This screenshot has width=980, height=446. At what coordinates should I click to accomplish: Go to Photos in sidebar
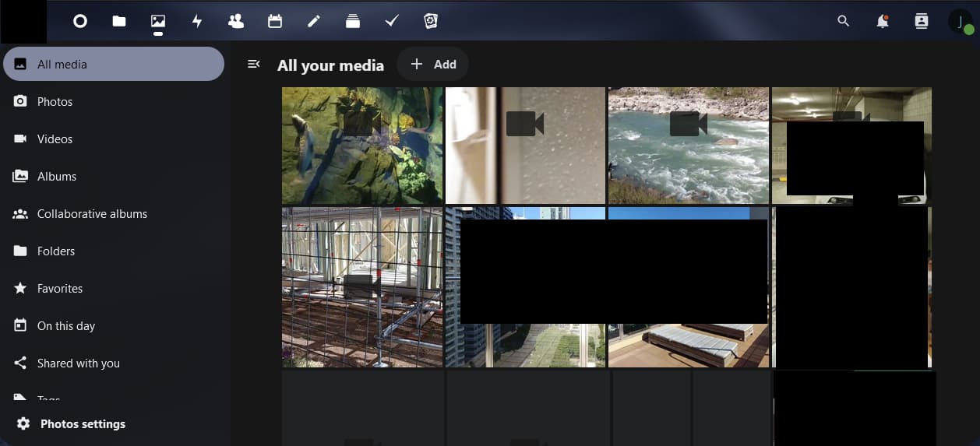coord(114,101)
